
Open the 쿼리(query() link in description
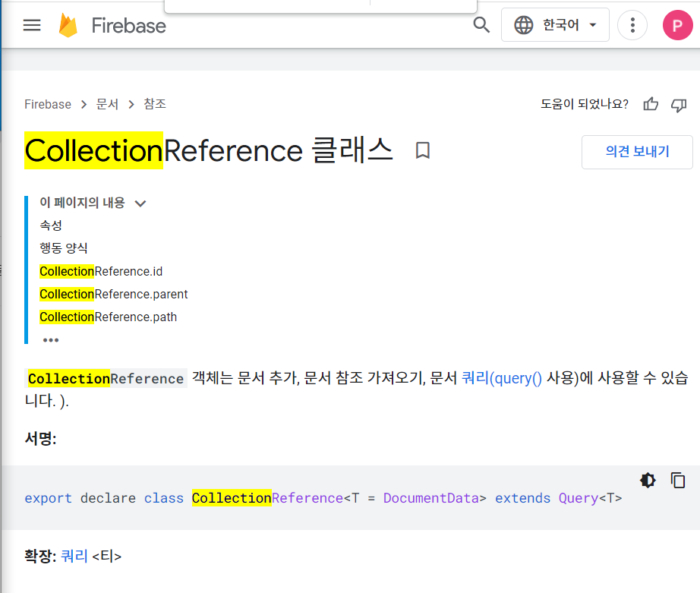point(501,378)
